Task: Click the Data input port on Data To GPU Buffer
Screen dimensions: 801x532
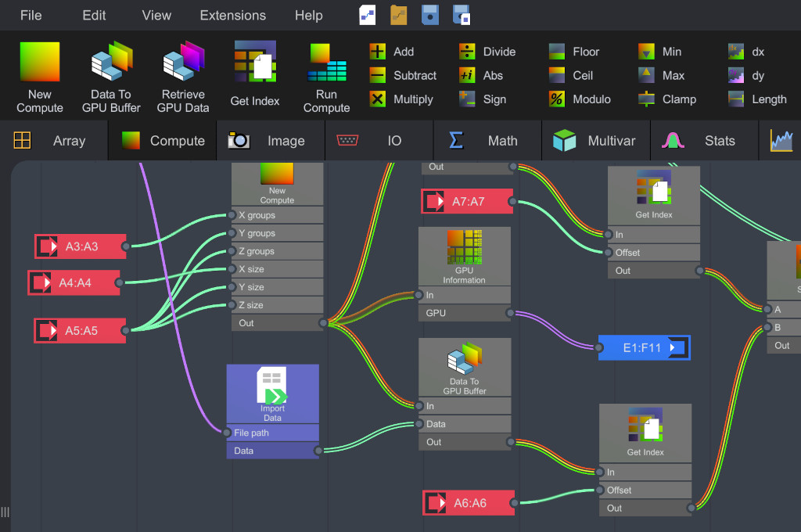Action: 419,424
